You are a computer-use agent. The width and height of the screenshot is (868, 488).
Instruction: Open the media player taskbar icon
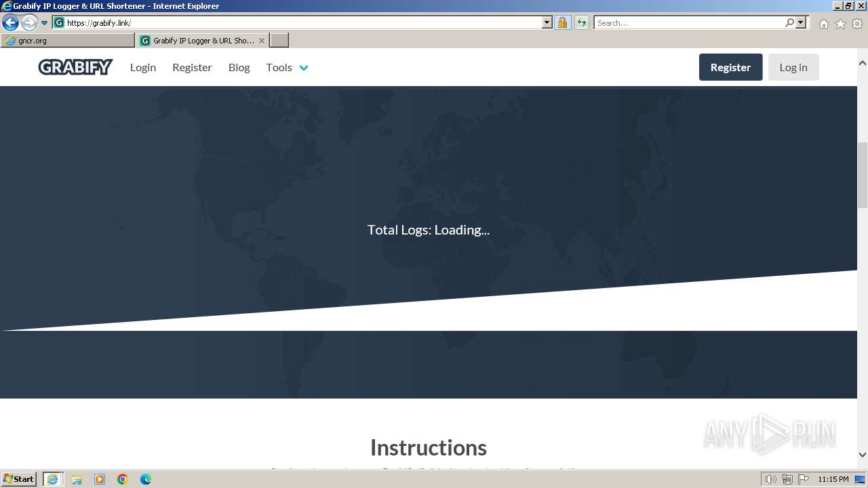tap(100, 479)
